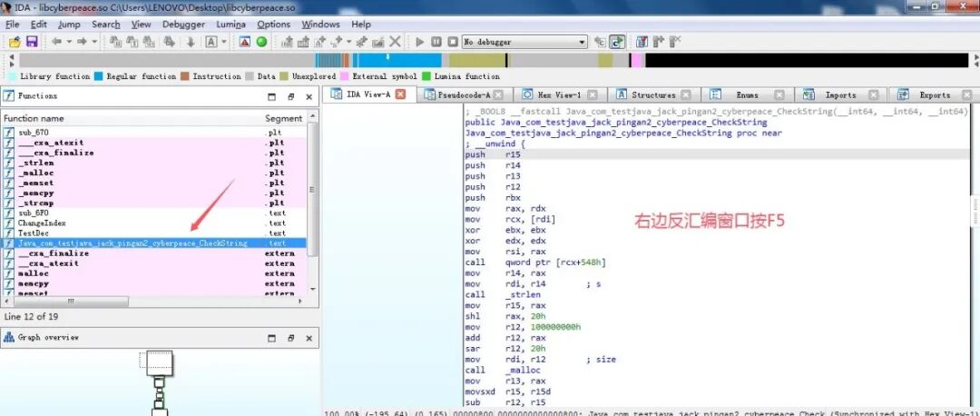Image resolution: width=980 pixels, height=416 pixels.
Task: Click the down arrow search-next icon
Action: pyautogui.click(x=191, y=42)
